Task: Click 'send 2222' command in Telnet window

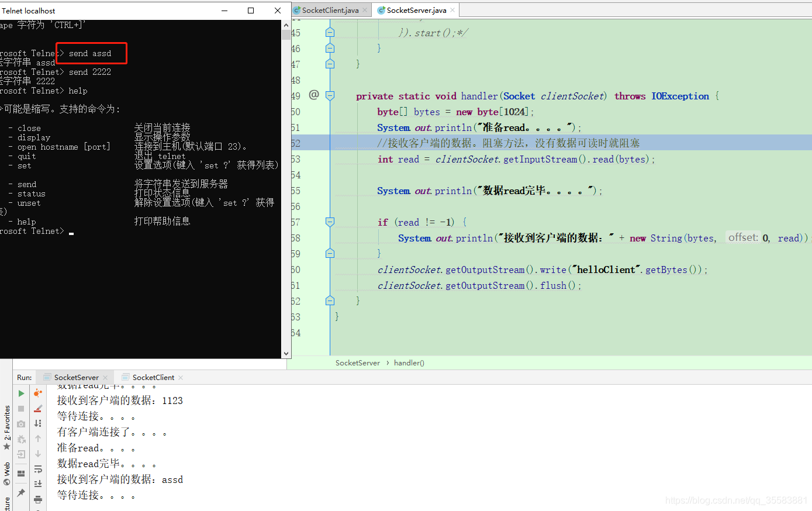Action: [90, 72]
